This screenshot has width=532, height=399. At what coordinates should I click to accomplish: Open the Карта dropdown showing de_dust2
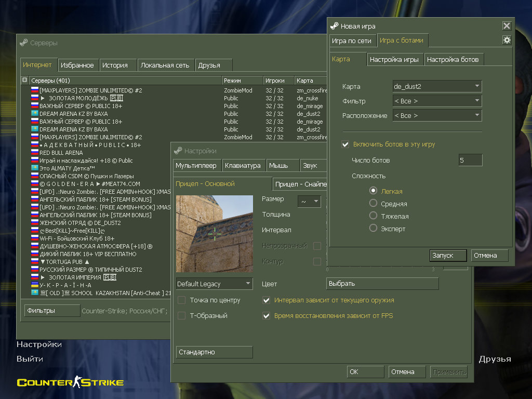[x=437, y=86]
